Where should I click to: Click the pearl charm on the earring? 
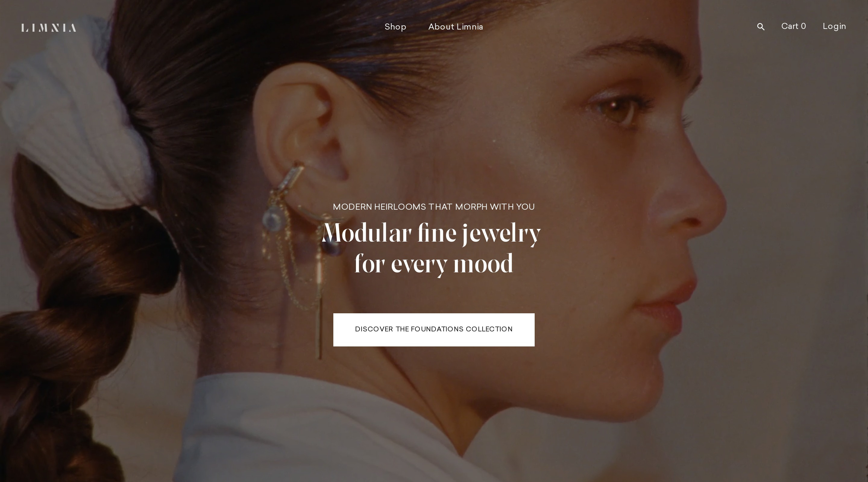pyautogui.click(x=272, y=219)
